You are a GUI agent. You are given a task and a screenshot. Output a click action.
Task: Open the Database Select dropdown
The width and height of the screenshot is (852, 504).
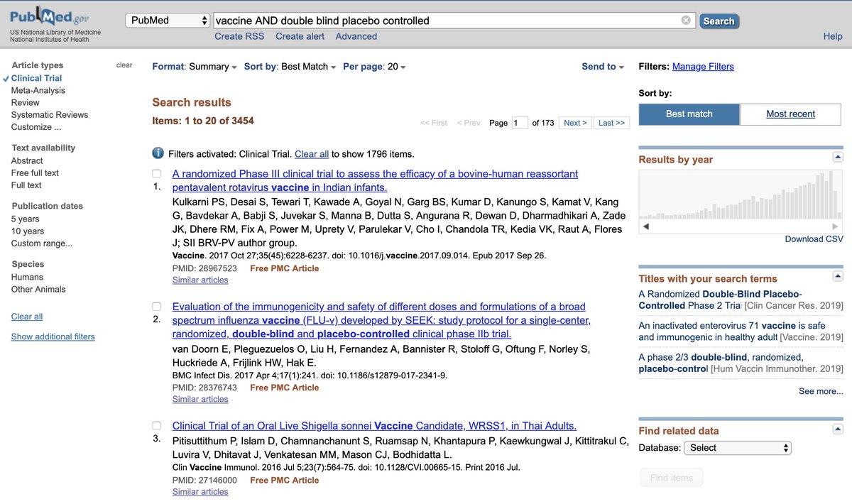click(x=738, y=448)
